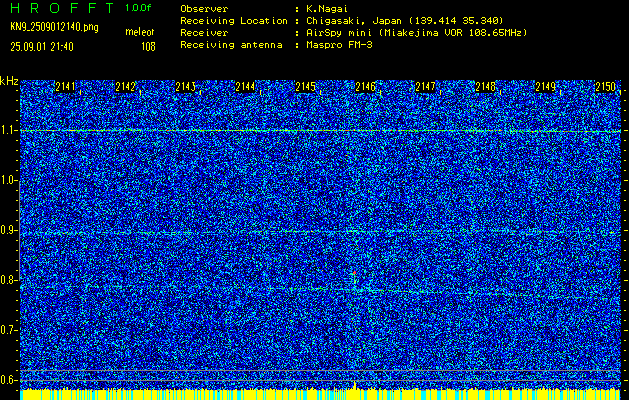Click the 2141 time marker

point(65,87)
